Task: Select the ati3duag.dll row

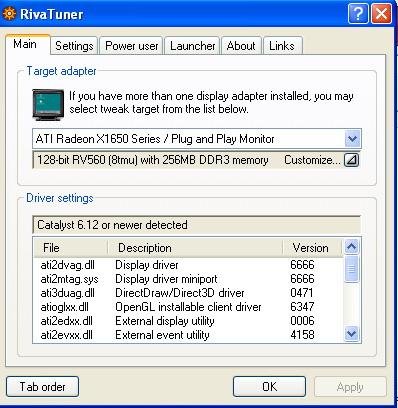Action: click(188, 293)
